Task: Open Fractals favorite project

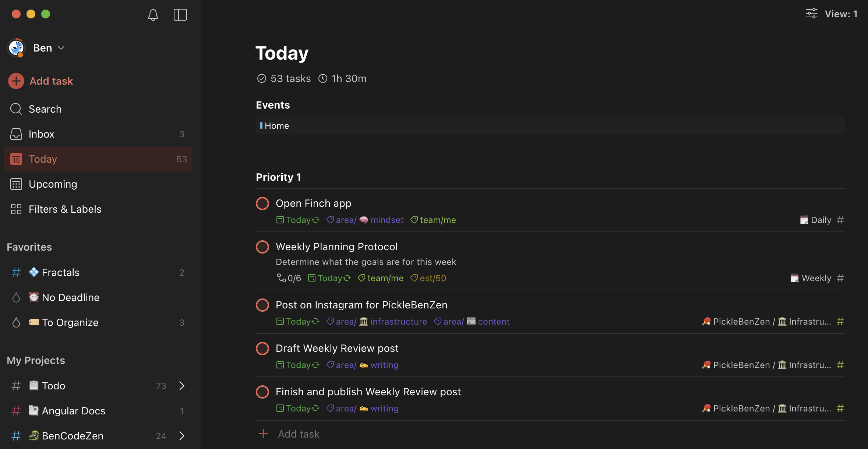Action: (60, 272)
